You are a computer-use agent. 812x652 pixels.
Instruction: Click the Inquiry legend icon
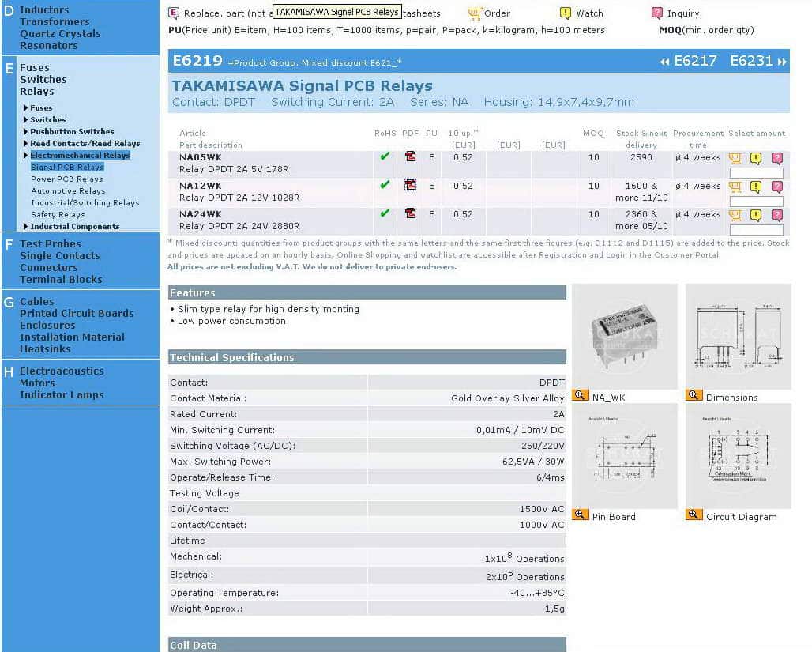(x=656, y=13)
